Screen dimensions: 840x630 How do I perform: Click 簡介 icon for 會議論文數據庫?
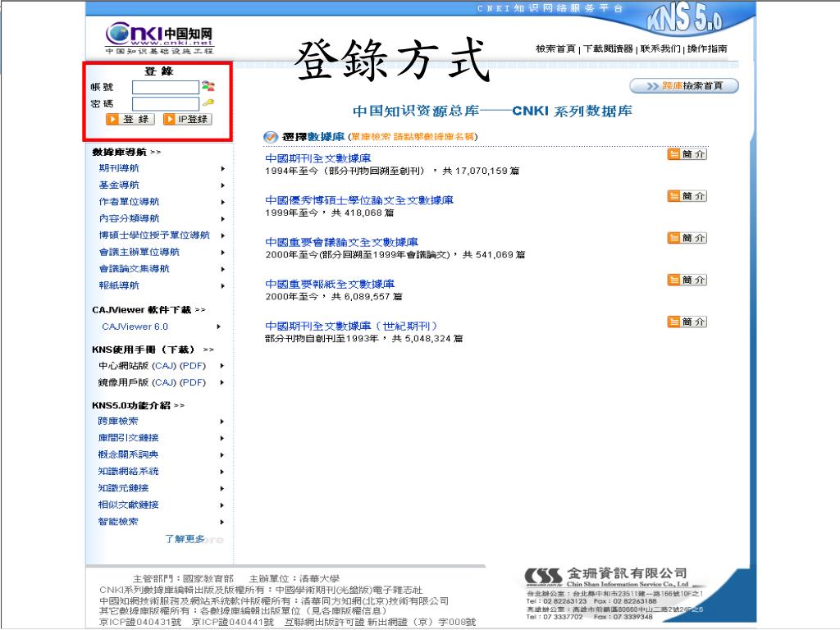pyautogui.click(x=687, y=238)
